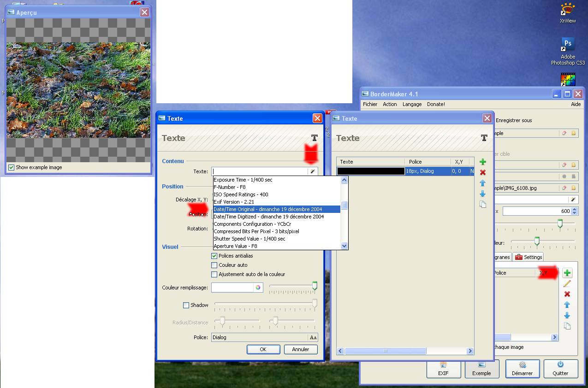Click pencil edit icon in BorderMaker main panel
Viewport: 588px width, 388px height.
tap(567, 284)
